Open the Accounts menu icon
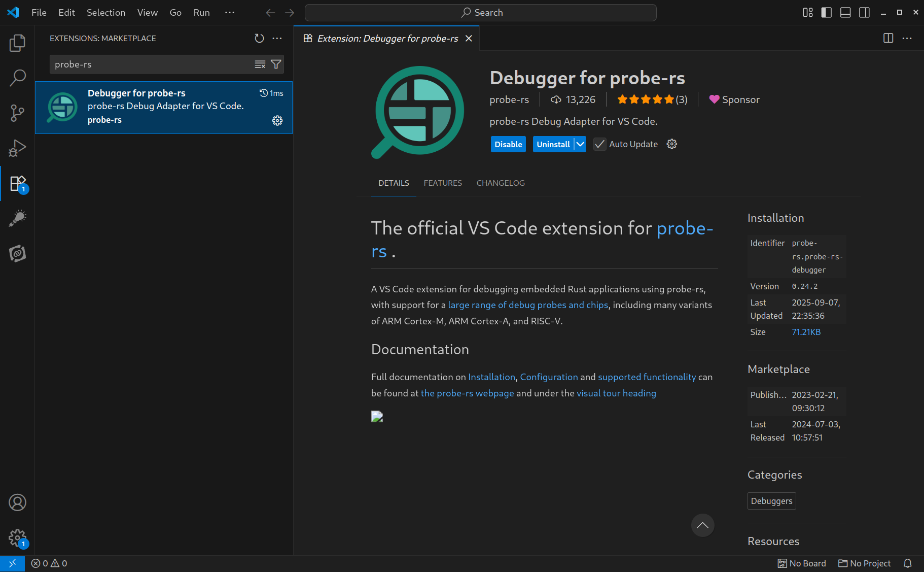The width and height of the screenshot is (924, 572). click(x=17, y=502)
